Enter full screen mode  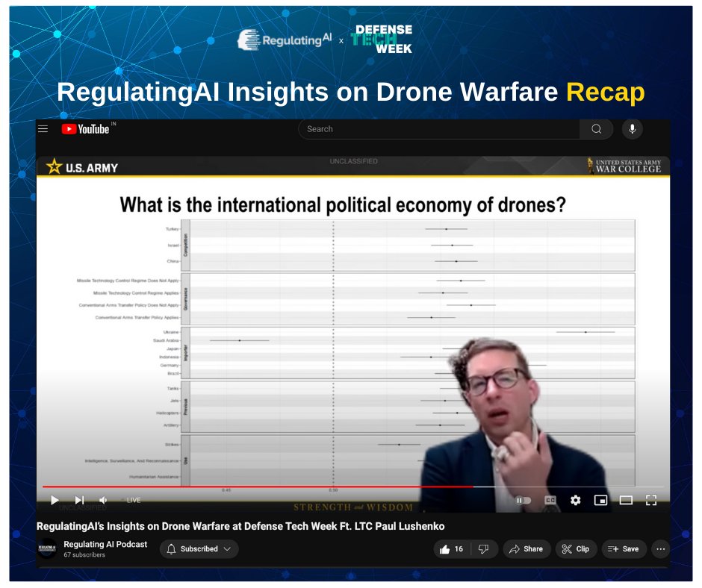tap(651, 500)
